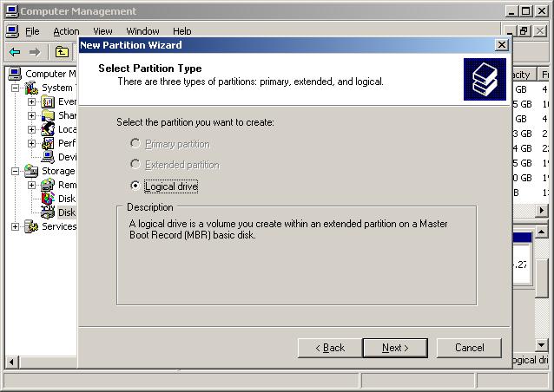Click the Next button in wizard
This screenshot has width=554, height=392.
[395, 348]
